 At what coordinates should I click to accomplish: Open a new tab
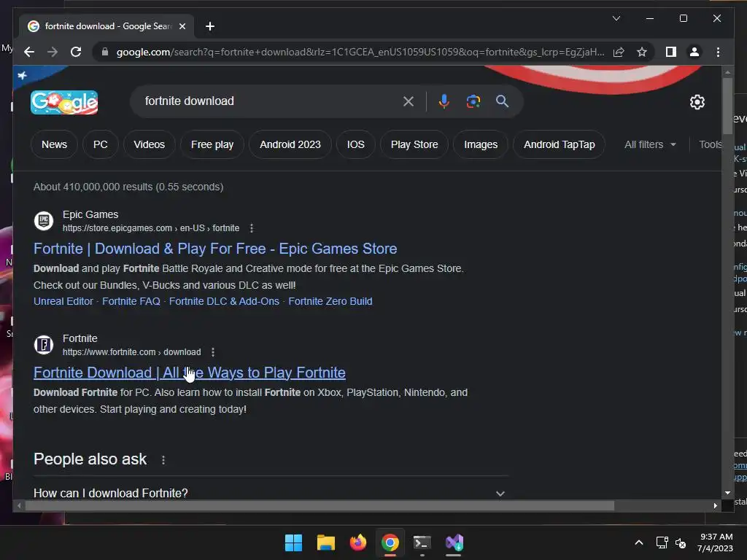[209, 26]
